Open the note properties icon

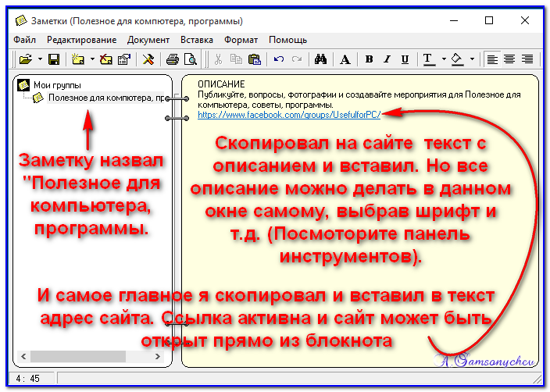(123, 59)
